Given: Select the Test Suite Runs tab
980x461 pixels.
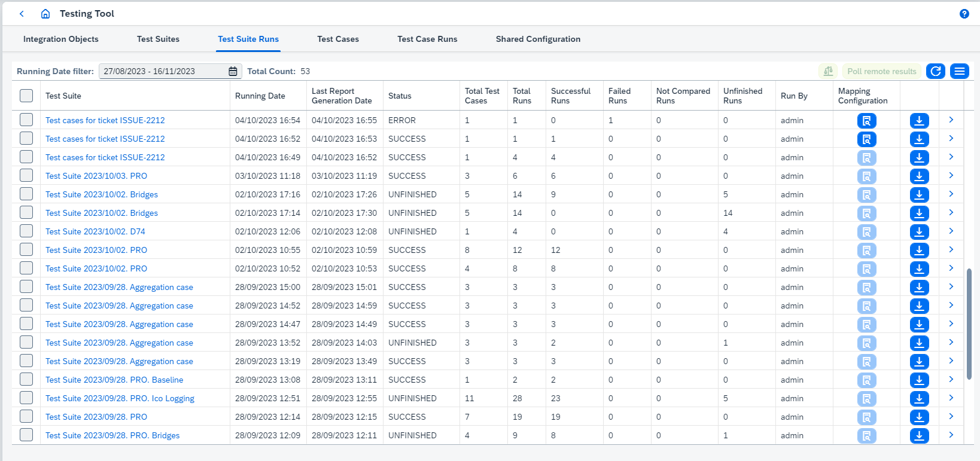Looking at the screenshot, I should [x=248, y=39].
